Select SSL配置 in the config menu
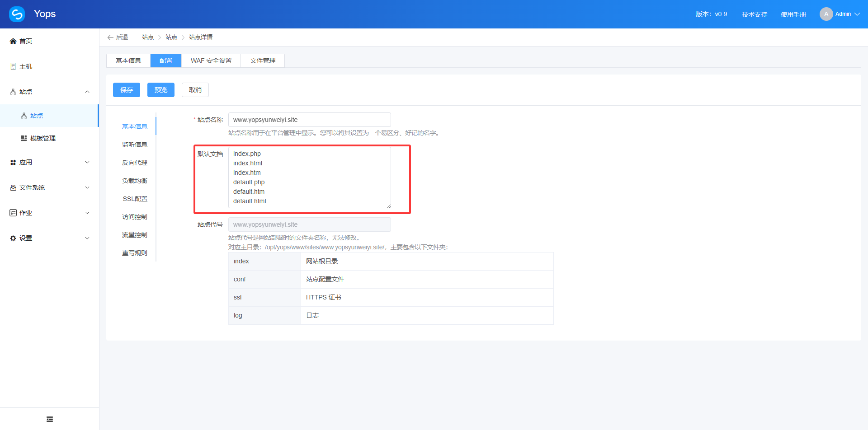 click(135, 199)
